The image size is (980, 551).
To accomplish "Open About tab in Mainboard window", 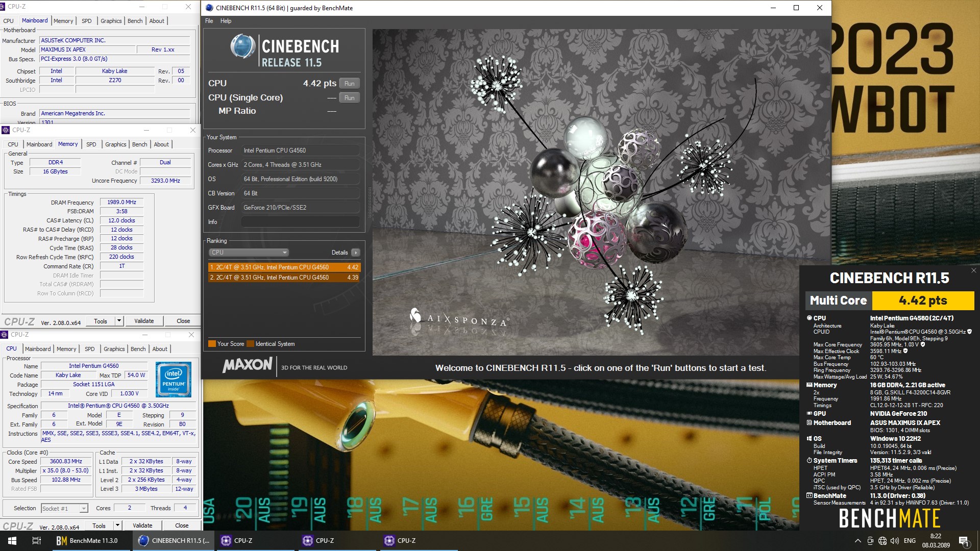I will (x=157, y=21).
